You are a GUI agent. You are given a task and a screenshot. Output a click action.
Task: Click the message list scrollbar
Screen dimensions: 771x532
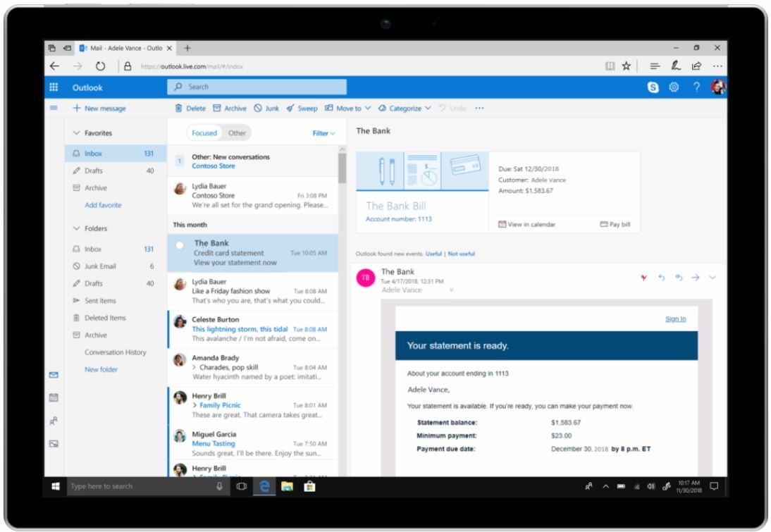[x=343, y=168]
